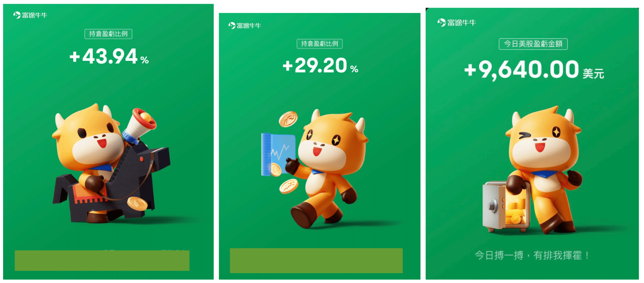644x283 pixels.
Task: Click the gold coin above the notebook
Action: [x=288, y=119]
